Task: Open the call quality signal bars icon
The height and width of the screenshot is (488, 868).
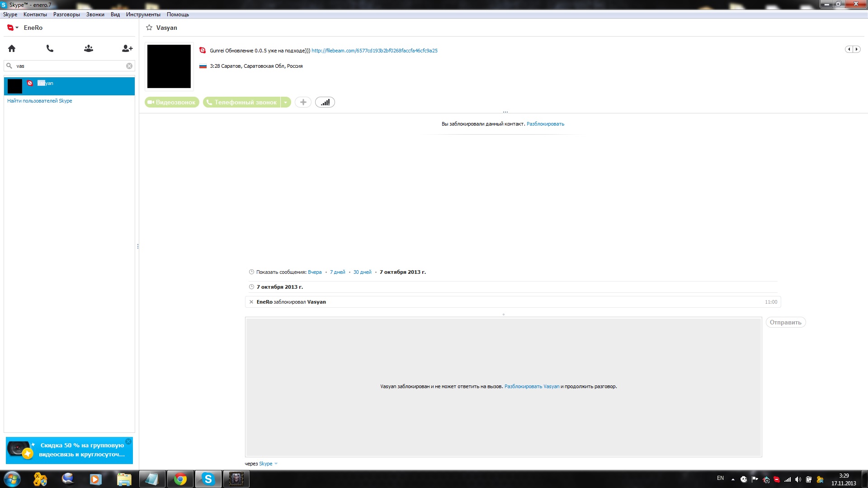Action: click(x=325, y=103)
